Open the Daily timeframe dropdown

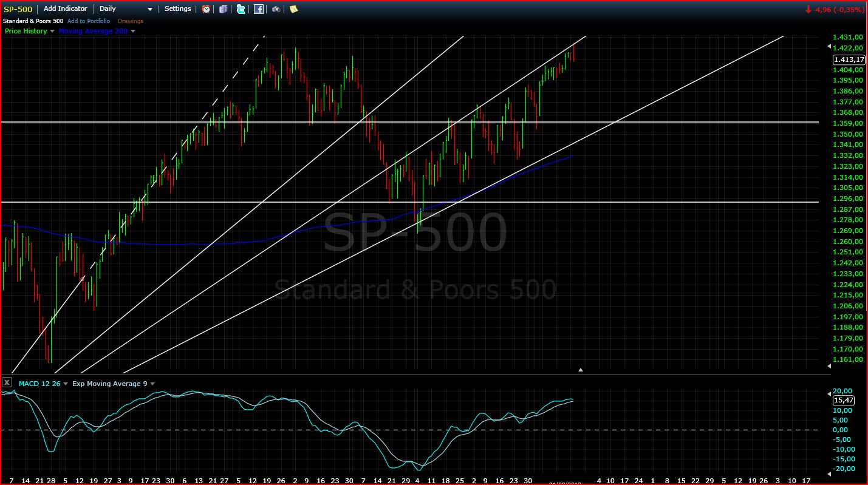point(126,9)
